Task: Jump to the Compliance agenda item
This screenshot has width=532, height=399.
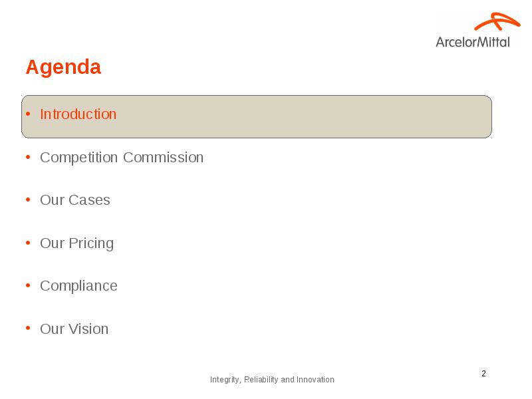Action: tap(78, 287)
